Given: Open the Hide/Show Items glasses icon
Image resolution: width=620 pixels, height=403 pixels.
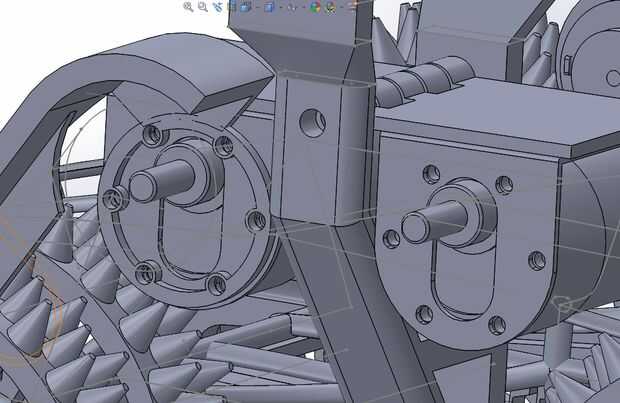Looking at the screenshot, I should (x=292, y=7).
